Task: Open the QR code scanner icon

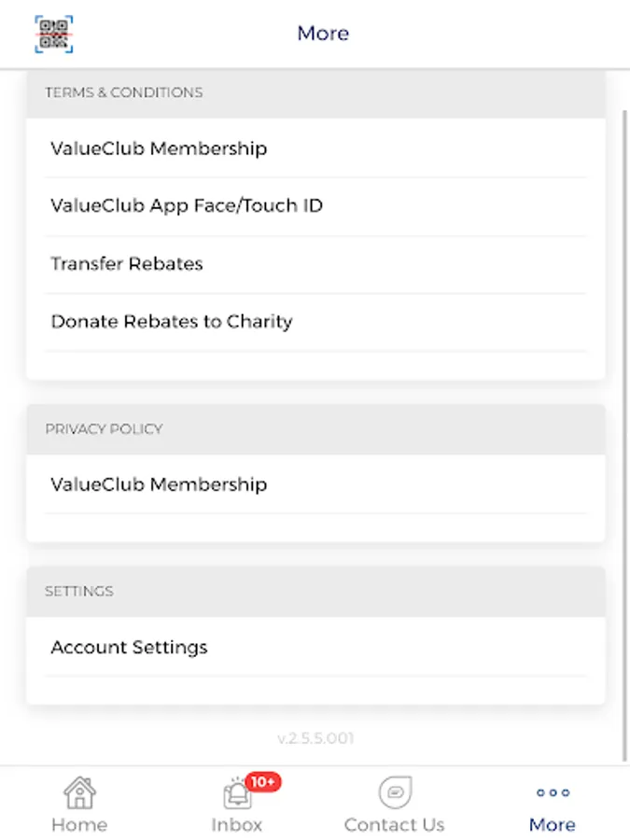Action: (x=54, y=34)
